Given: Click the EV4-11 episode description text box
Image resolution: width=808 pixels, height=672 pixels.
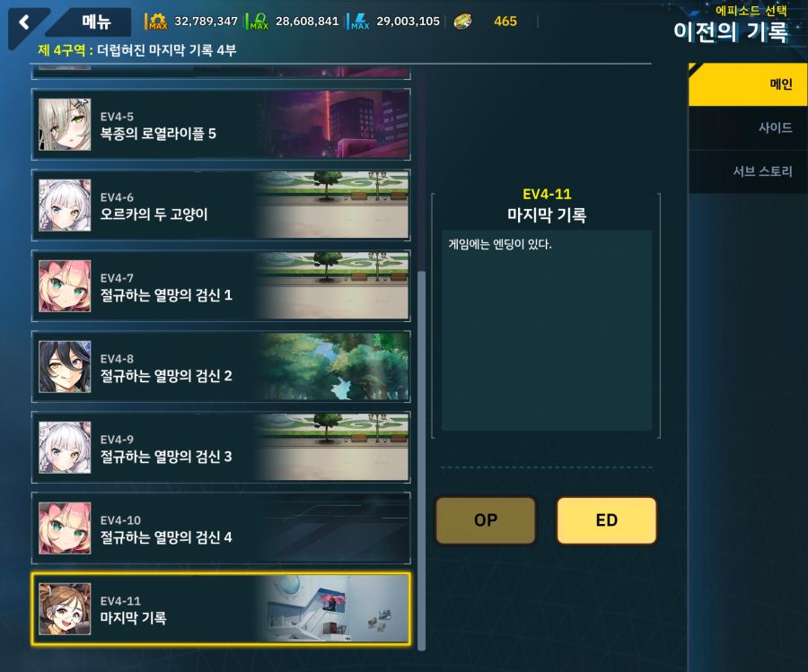Looking at the screenshot, I should [x=547, y=330].
